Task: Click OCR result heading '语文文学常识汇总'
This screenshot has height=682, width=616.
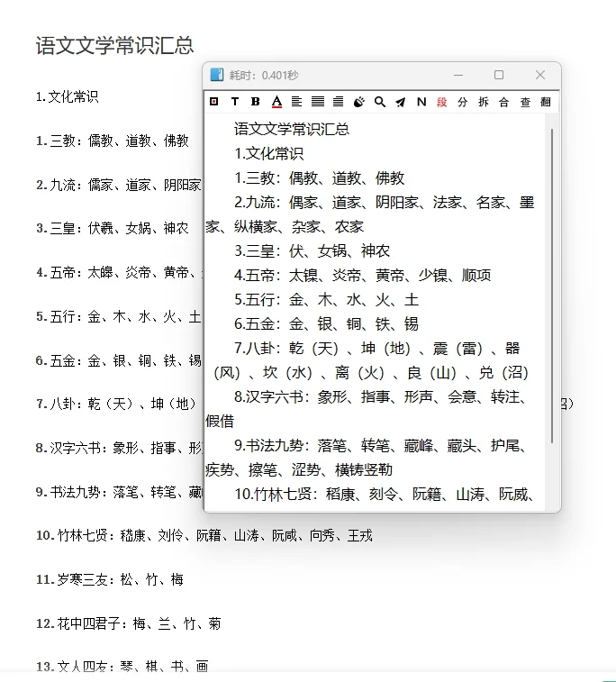Action: click(x=292, y=129)
